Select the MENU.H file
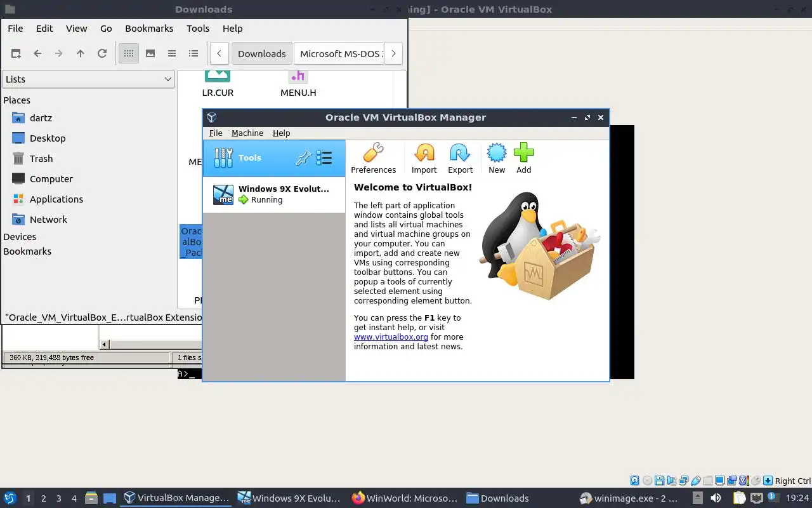Screen dimensions: 812x508 click(298, 84)
